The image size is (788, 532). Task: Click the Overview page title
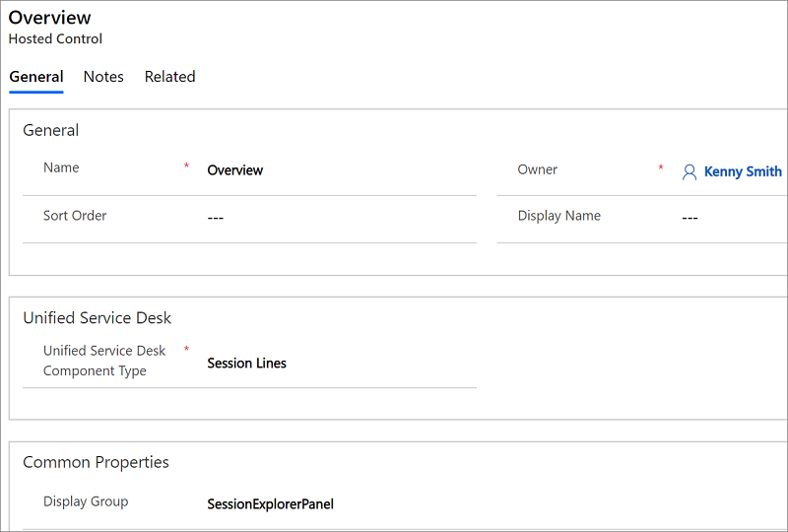(x=50, y=18)
